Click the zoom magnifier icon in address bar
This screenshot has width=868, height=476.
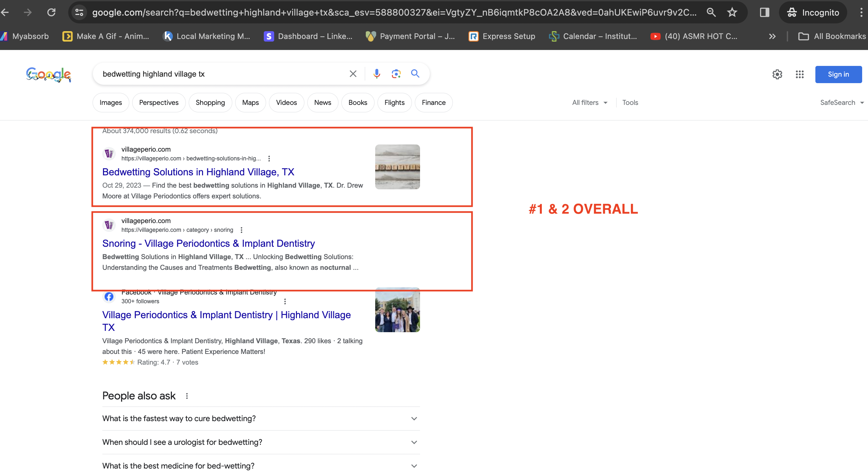(711, 12)
